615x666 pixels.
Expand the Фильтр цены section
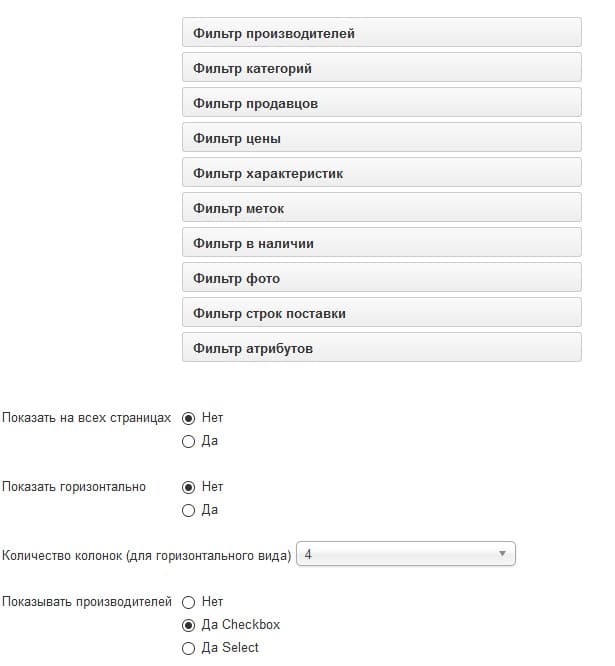click(382, 138)
